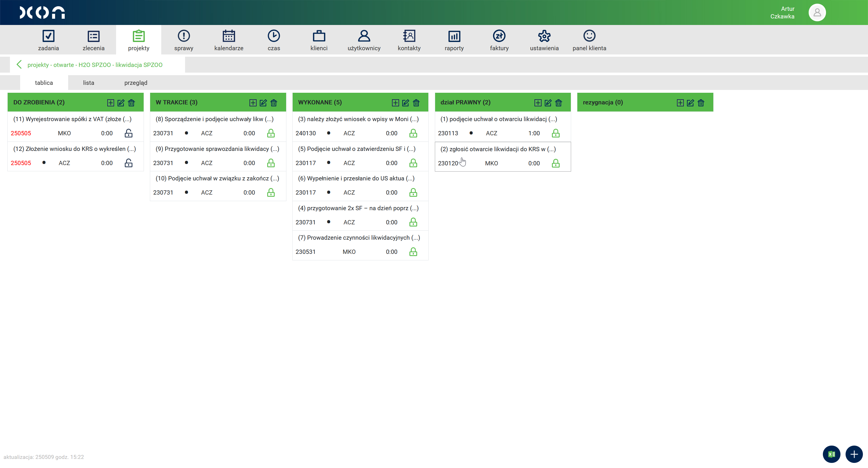This screenshot has width=868, height=468.
Task: Open the faktury module
Action: (x=499, y=40)
